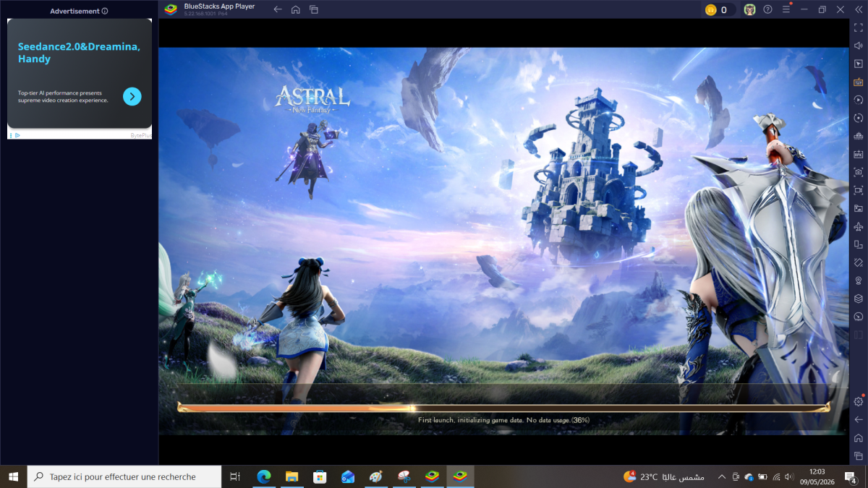Open Task View on the taskbar

pos(234,476)
